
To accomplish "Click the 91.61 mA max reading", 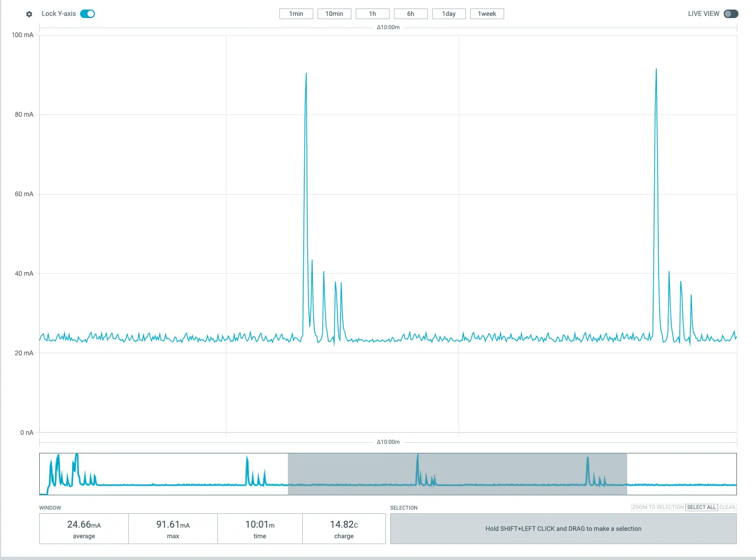I will 173,524.
